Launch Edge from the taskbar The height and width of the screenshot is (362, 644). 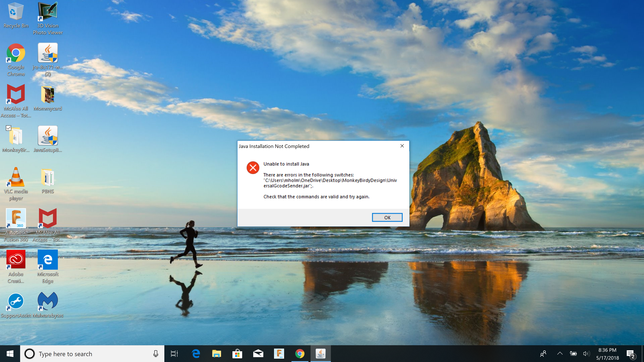click(196, 354)
